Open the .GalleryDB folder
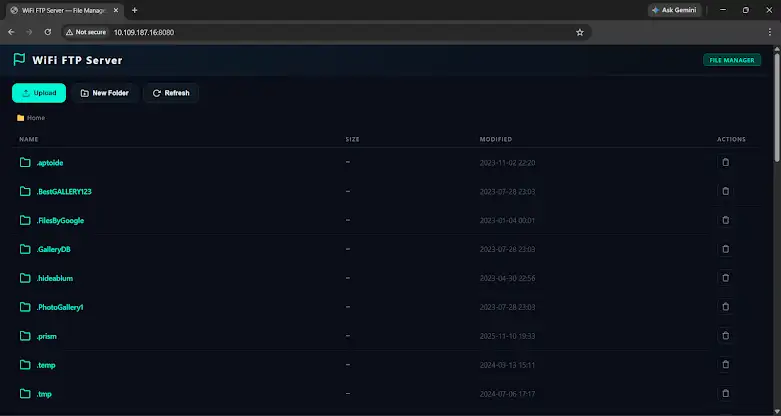This screenshot has height=416, width=781. click(x=53, y=250)
